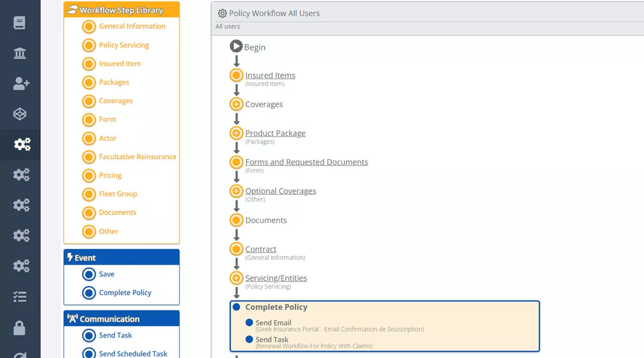Select Facultative Reinsurance step icon
This screenshot has height=358, width=644.
(89, 157)
